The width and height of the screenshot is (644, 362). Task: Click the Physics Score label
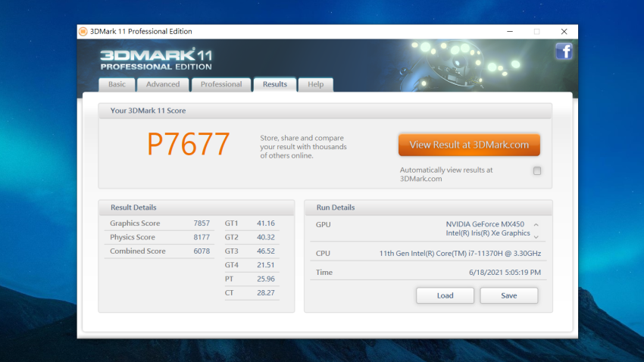[133, 237]
